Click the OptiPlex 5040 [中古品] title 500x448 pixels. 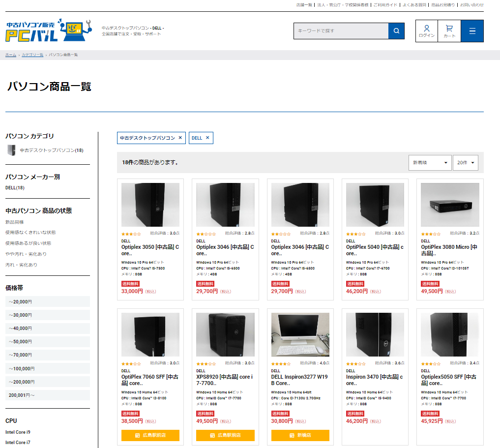(x=375, y=250)
